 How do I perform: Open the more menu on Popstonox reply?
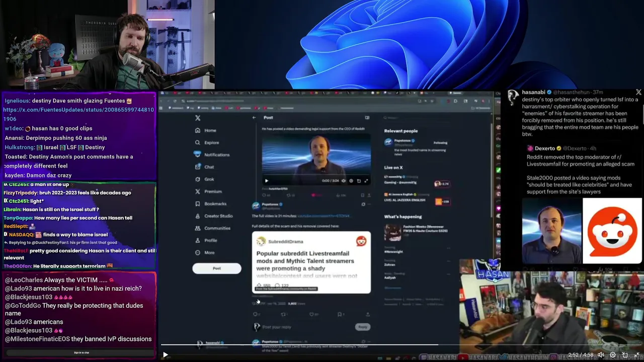coord(369,205)
